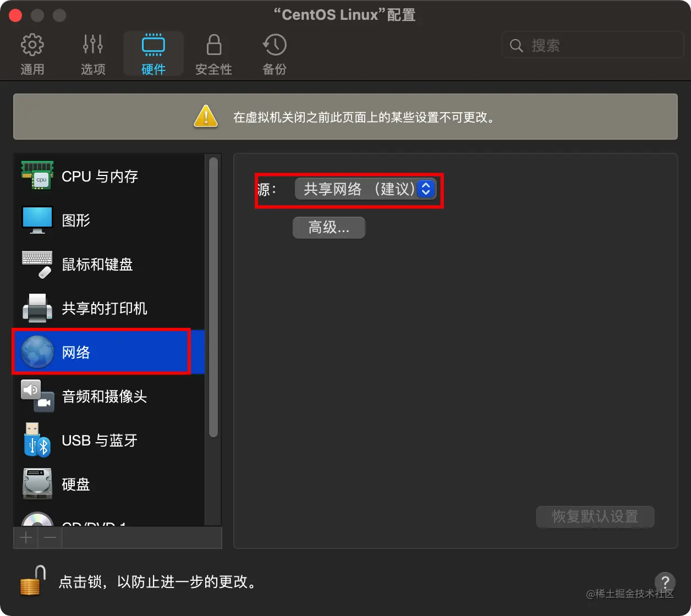Click the magnifier icon in search box

click(x=516, y=46)
